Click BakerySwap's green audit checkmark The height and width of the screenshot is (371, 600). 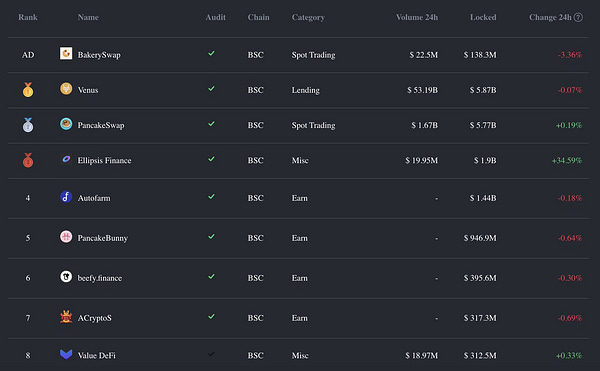(211, 54)
